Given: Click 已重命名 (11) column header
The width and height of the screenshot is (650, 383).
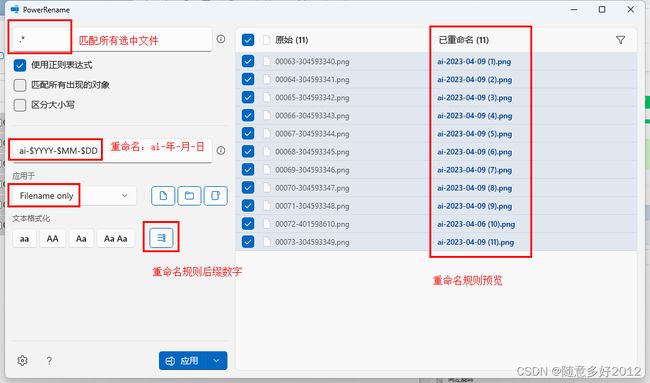Looking at the screenshot, I should 463,40.
